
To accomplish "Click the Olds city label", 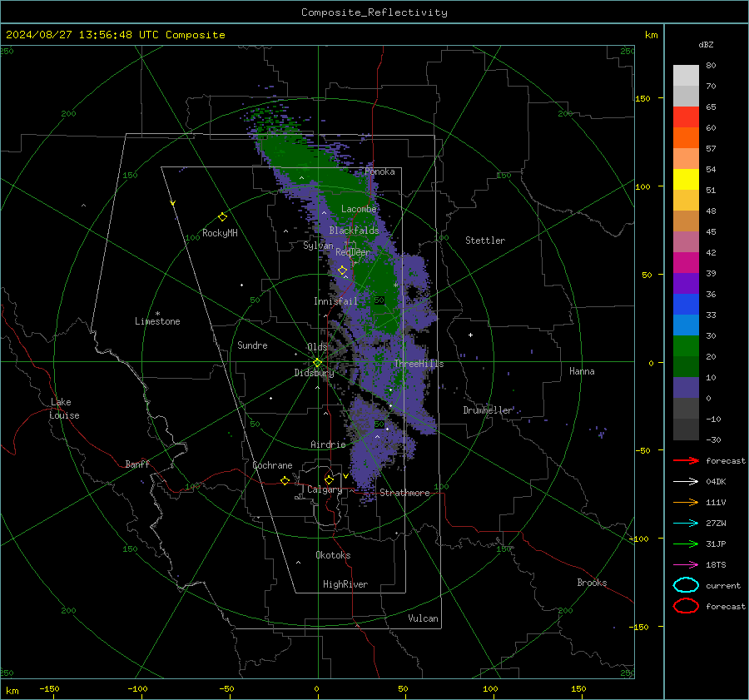I will click(317, 347).
